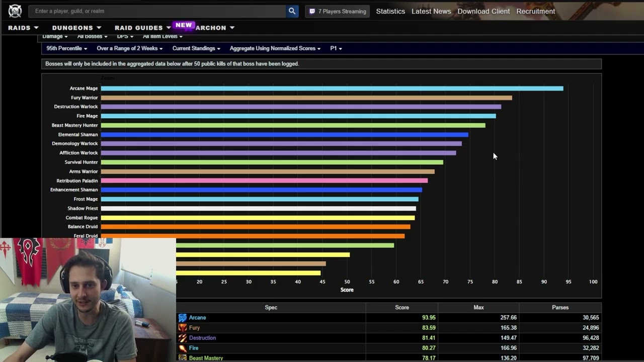
Task: Click the Fire spec icon in table
Action: [x=183, y=348]
